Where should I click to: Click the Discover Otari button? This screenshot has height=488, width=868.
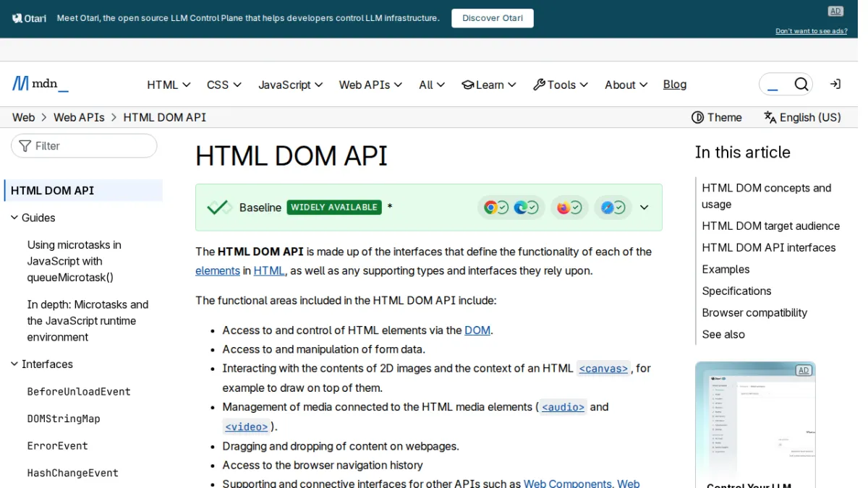point(493,18)
